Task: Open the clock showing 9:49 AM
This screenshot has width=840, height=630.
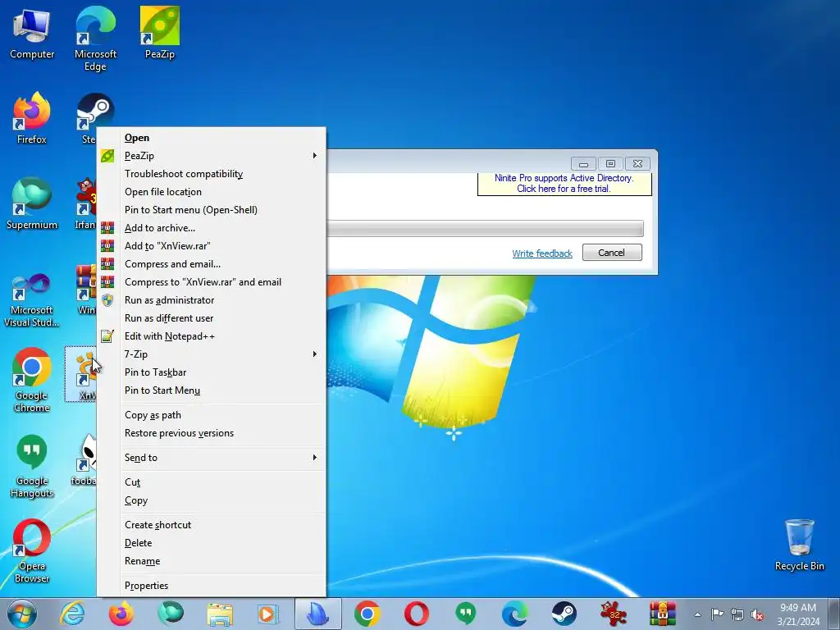Action: click(x=798, y=614)
